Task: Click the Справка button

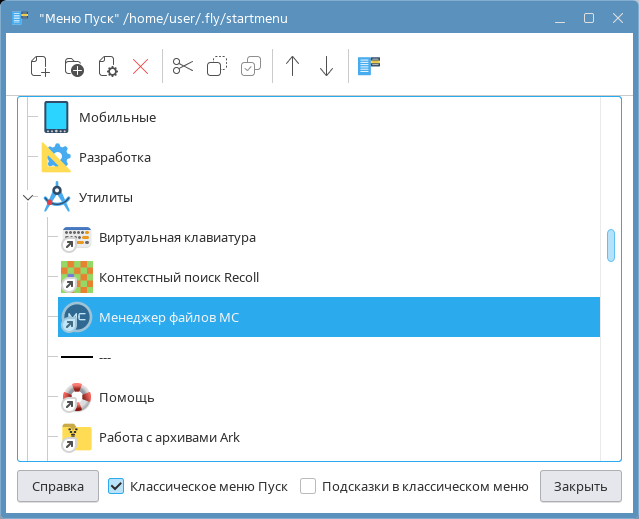Action: pyautogui.click(x=57, y=487)
